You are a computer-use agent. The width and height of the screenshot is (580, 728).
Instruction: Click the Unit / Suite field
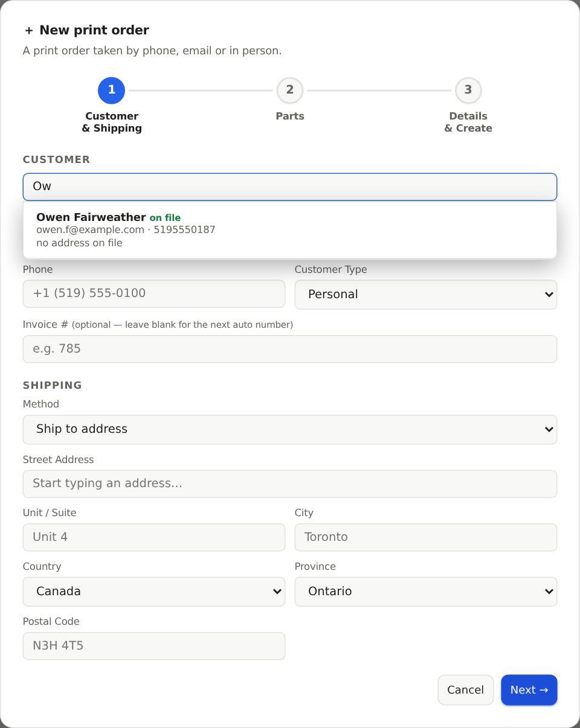154,537
